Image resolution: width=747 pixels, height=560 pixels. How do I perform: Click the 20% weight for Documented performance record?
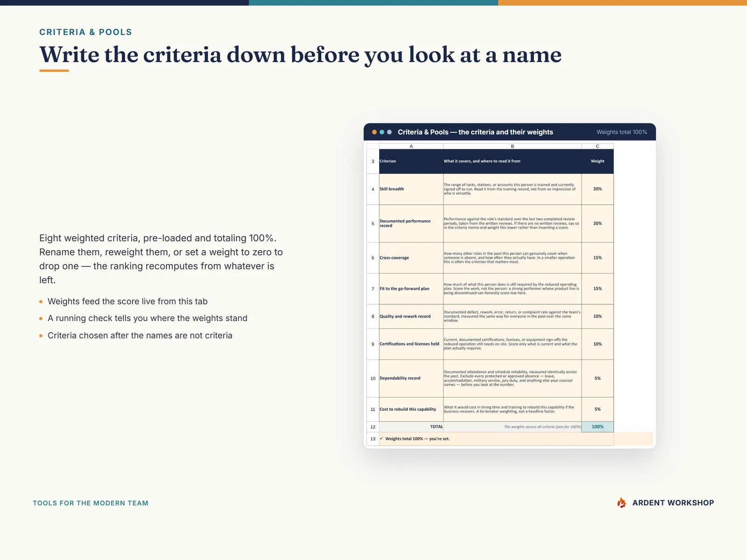point(598,224)
